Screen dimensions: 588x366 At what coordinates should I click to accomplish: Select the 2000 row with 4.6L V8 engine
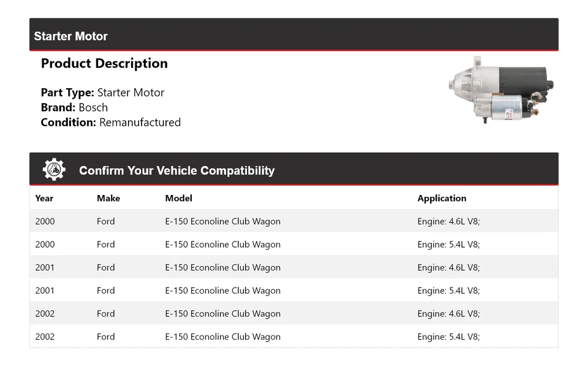293,221
